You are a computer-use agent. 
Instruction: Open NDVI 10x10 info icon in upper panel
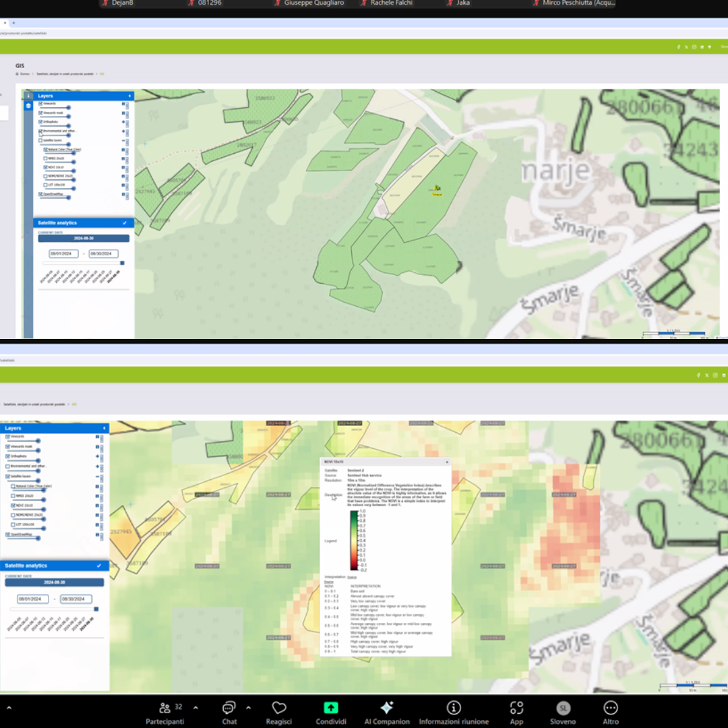pos(123,167)
